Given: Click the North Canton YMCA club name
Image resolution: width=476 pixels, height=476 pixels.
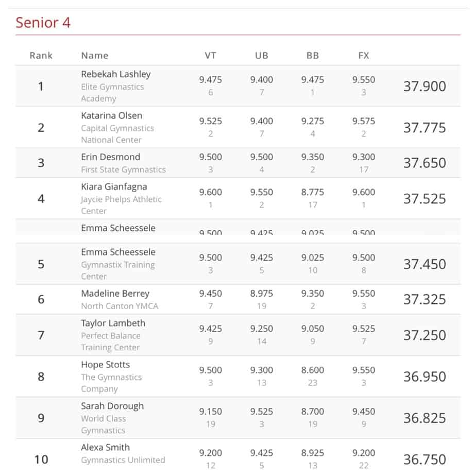Looking at the screenshot, I should [120, 306].
